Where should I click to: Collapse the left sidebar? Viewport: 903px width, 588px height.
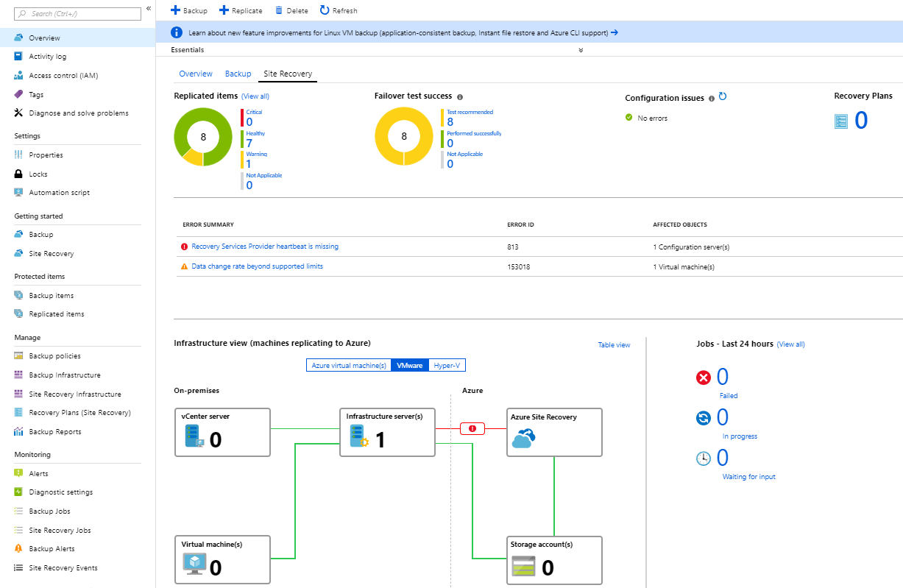coord(148,7)
